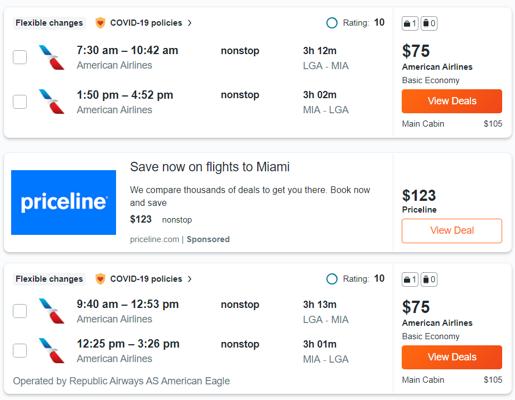The width and height of the screenshot is (515, 400).
Task: Click the carry-on bag icon in the 9:40 am result
Action: [410, 279]
